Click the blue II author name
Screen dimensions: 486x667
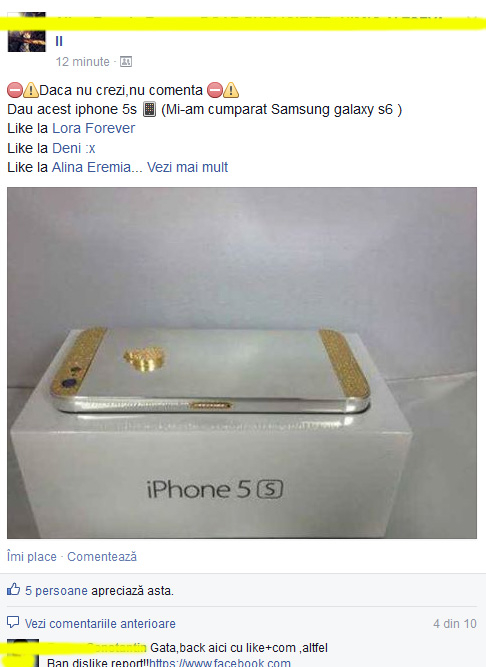click(59, 41)
